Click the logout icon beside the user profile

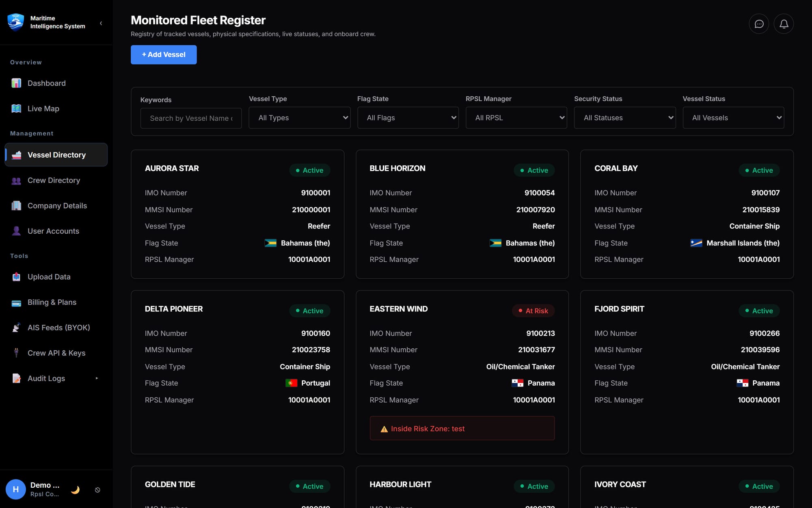[x=97, y=490]
